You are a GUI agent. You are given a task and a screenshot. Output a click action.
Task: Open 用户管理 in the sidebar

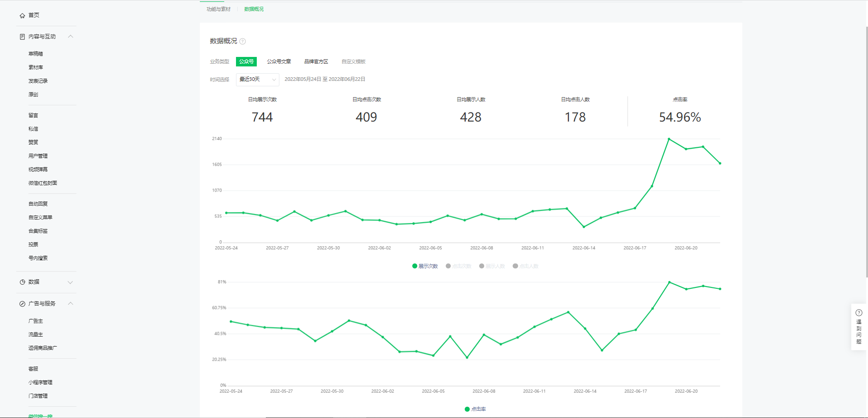click(38, 156)
